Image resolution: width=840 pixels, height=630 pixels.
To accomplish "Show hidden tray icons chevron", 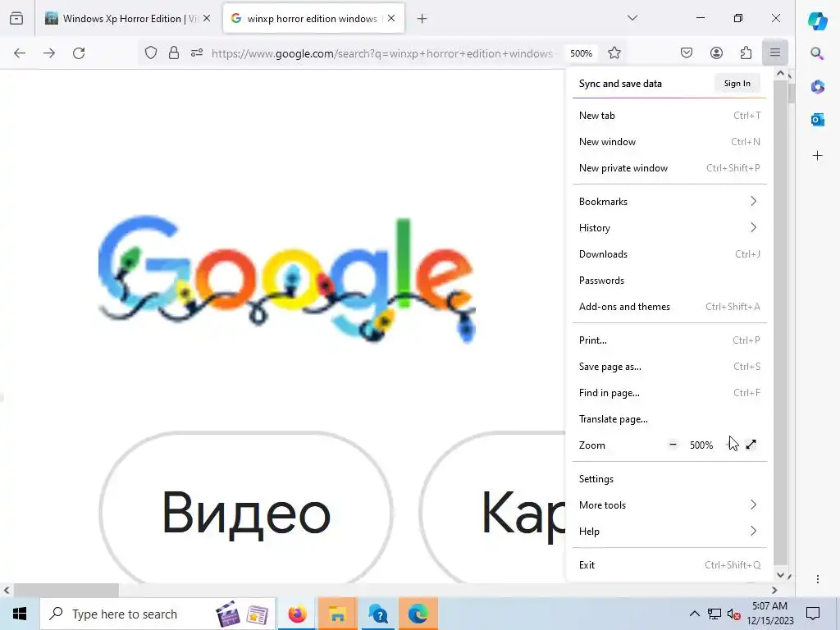I will pyautogui.click(x=694, y=614).
